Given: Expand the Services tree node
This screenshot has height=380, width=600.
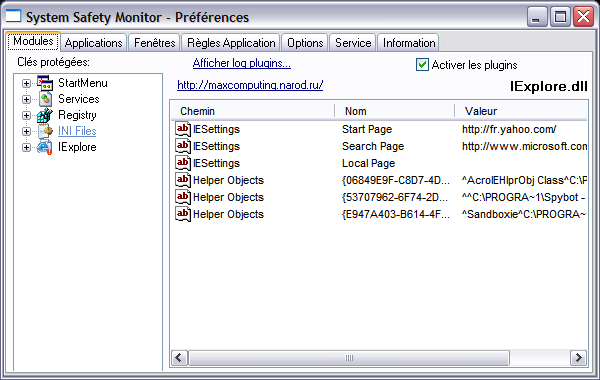Looking at the screenshot, I should (x=26, y=99).
